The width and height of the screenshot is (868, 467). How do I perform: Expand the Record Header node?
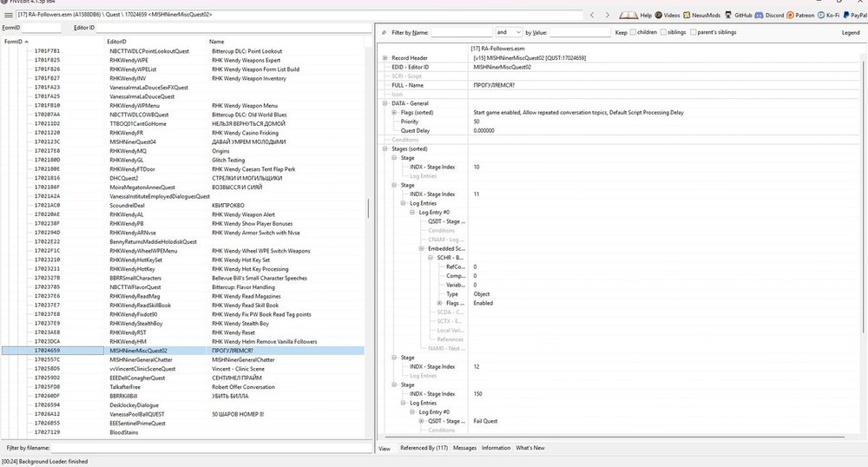(385, 57)
